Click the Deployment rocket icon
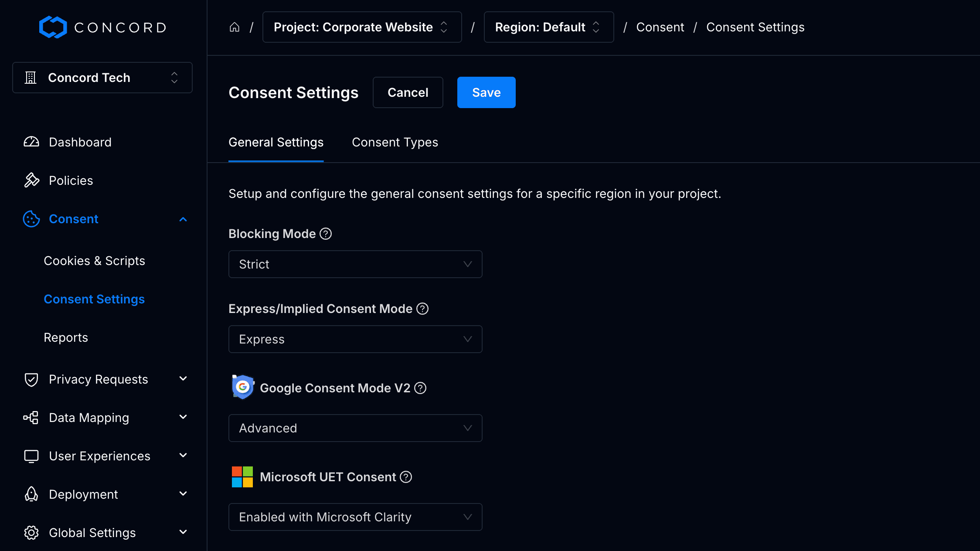This screenshot has height=551, width=980. click(x=31, y=494)
